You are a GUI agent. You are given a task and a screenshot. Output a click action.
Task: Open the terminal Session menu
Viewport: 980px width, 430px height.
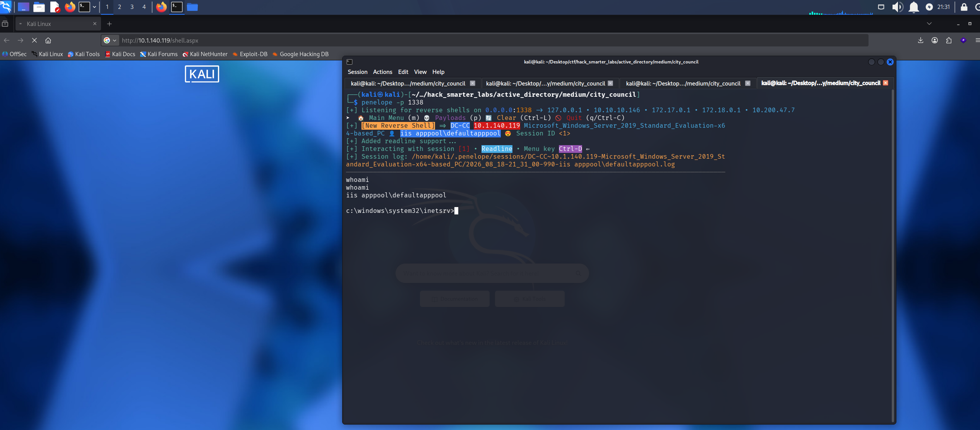click(x=357, y=72)
